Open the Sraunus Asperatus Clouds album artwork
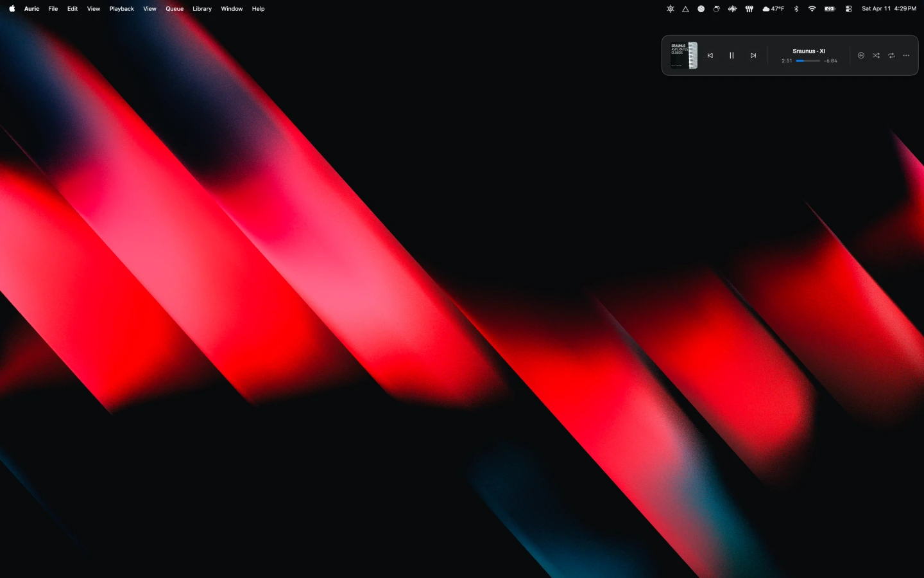Image resolution: width=924 pixels, height=578 pixels. click(684, 55)
